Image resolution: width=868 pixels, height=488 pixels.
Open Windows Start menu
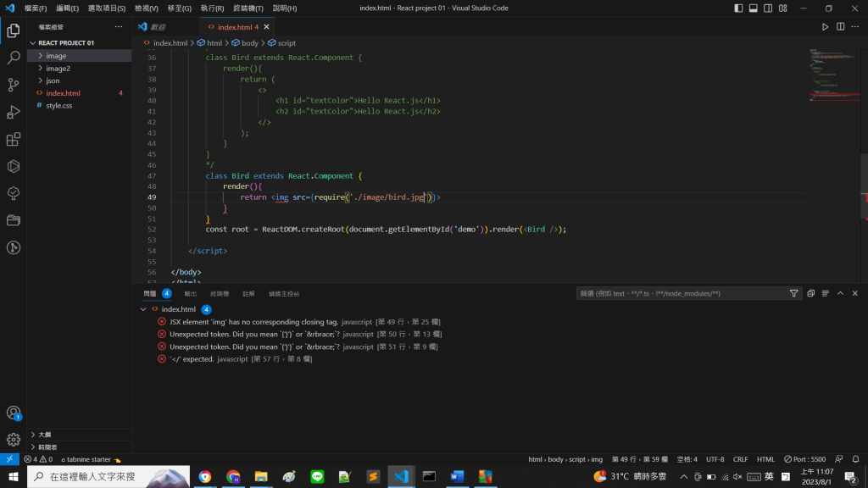(x=14, y=476)
